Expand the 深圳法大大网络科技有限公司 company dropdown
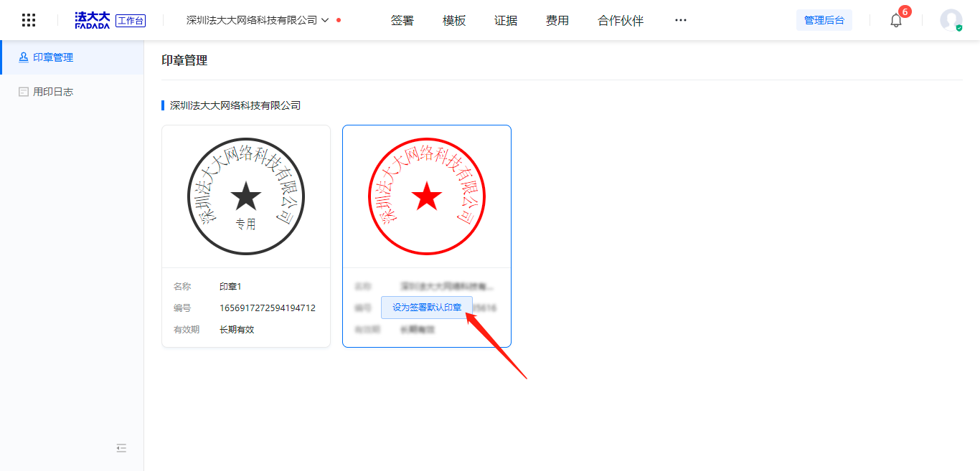The height and width of the screenshot is (471, 980). coord(258,20)
